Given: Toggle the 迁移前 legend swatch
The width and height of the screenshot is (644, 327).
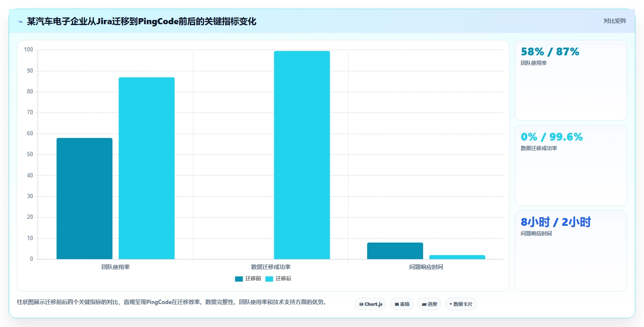Looking at the screenshot, I should [x=239, y=279].
